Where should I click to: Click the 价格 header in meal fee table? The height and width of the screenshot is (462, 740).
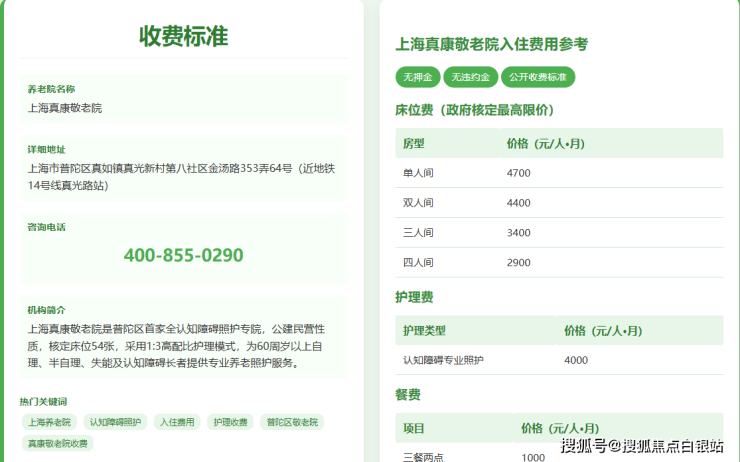coord(560,428)
